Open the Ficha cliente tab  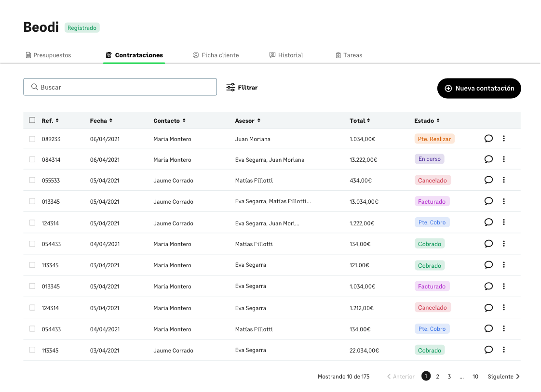pyautogui.click(x=216, y=55)
